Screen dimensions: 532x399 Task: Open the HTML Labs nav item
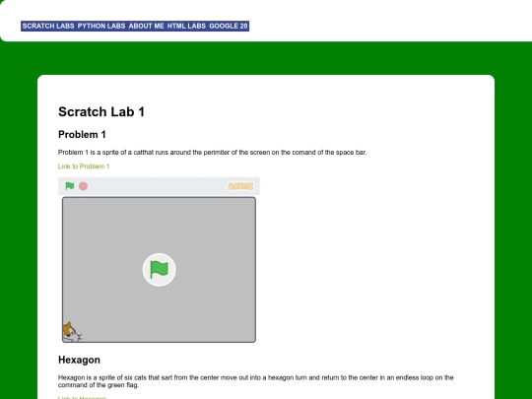click(186, 27)
